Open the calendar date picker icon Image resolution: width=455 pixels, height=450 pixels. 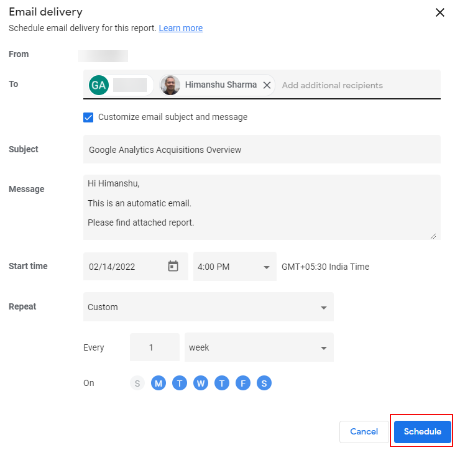(x=173, y=266)
